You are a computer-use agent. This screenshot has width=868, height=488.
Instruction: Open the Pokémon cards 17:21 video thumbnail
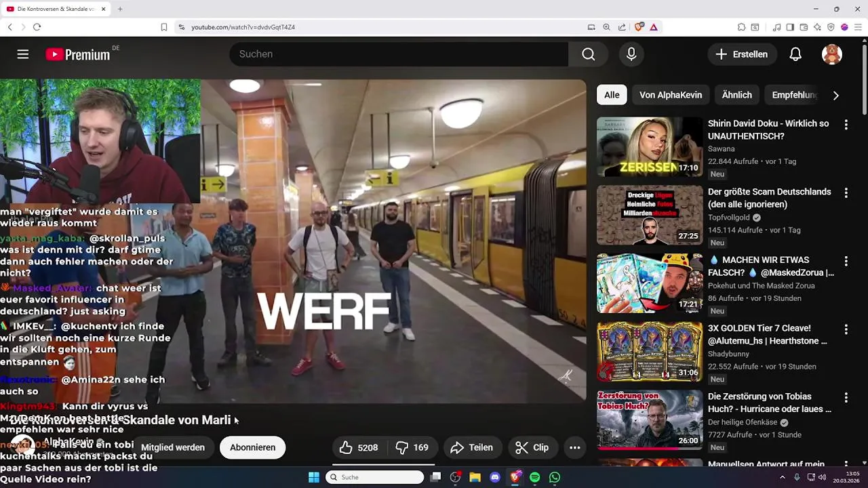click(650, 283)
